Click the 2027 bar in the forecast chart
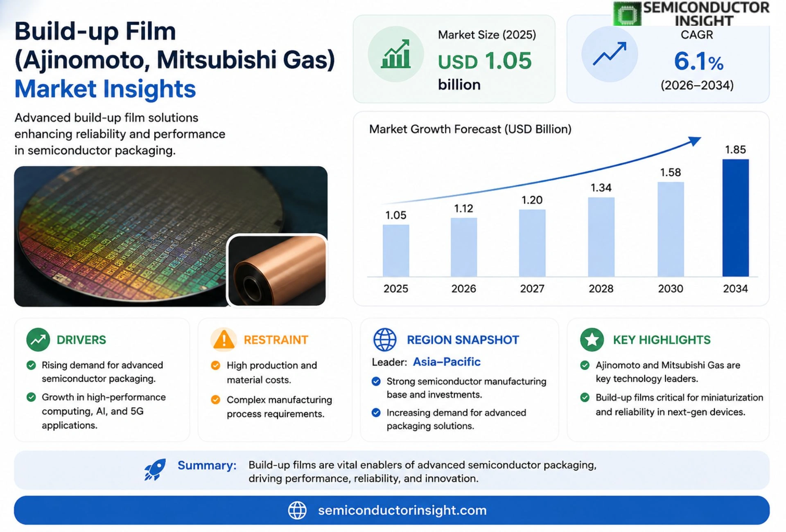The height and width of the screenshot is (532, 786). point(532,243)
